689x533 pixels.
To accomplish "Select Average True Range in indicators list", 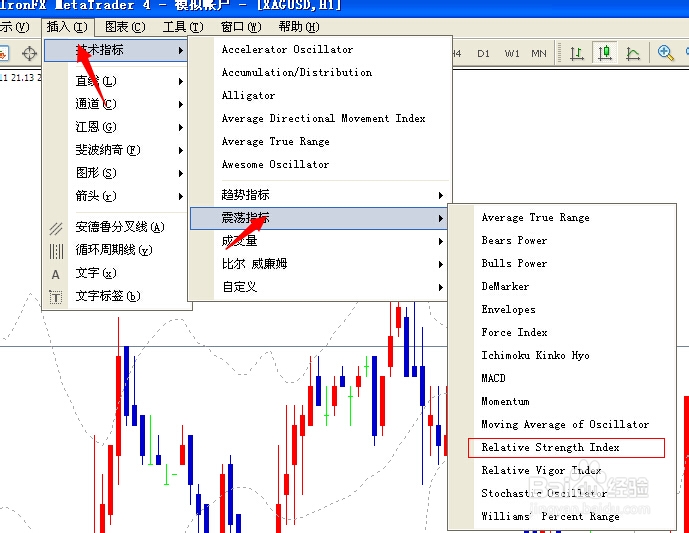I will (319, 141).
